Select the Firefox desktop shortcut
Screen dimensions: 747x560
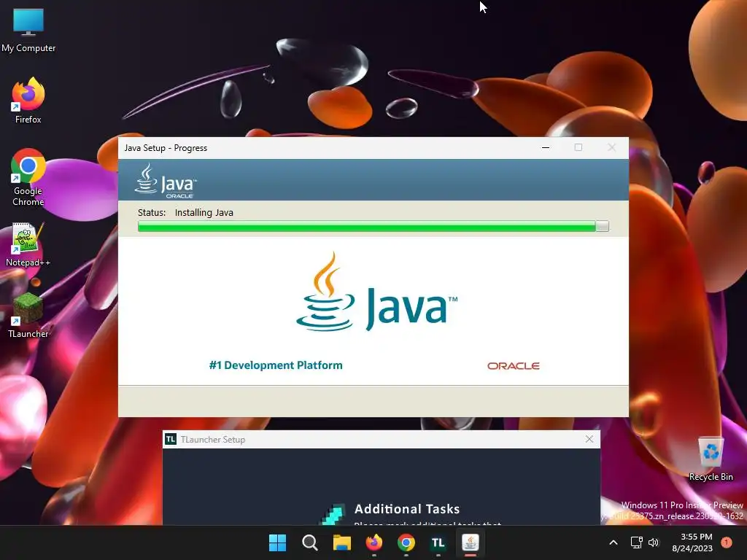[28, 101]
